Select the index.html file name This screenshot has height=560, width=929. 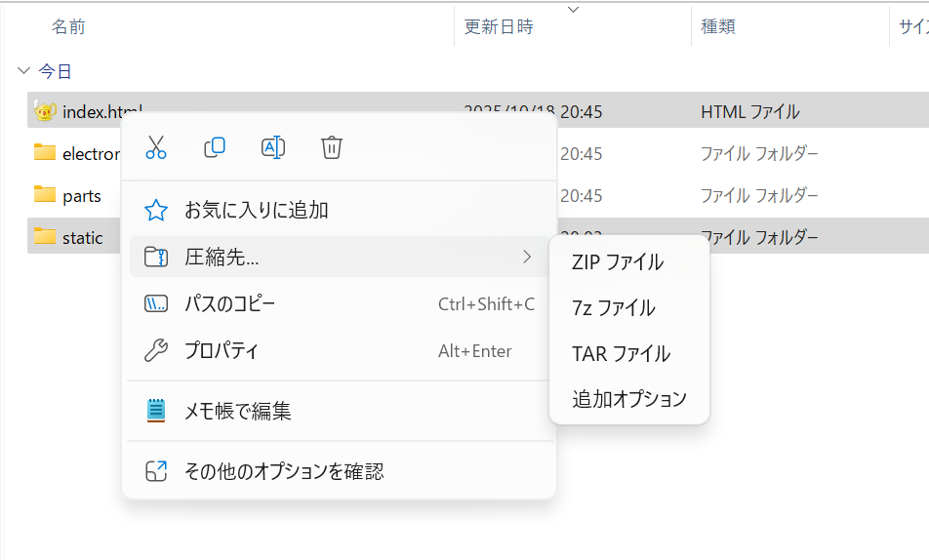coord(102,112)
